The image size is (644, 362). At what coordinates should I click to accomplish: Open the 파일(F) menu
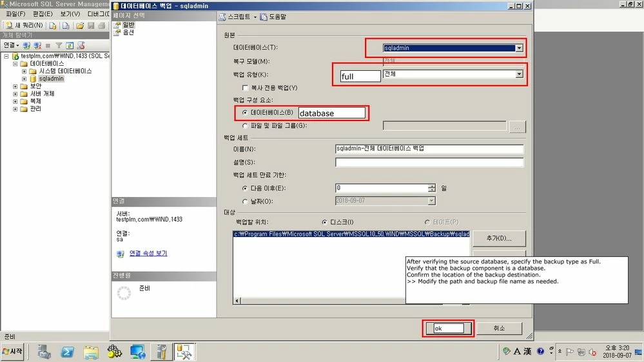(x=15, y=14)
